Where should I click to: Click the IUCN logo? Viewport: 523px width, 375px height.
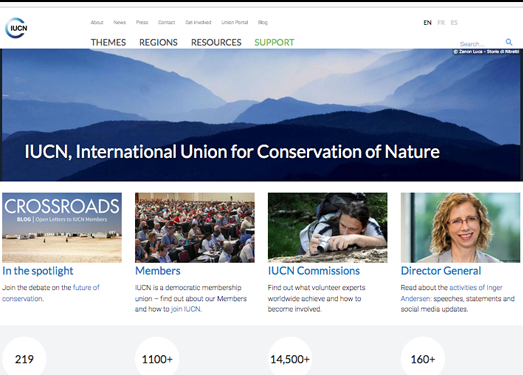[16, 28]
